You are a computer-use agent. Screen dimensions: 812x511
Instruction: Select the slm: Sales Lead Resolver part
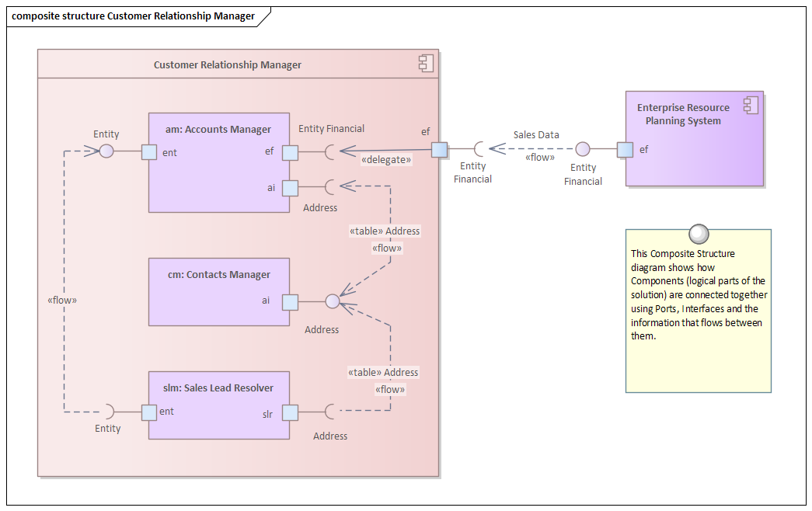tap(219, 405)
